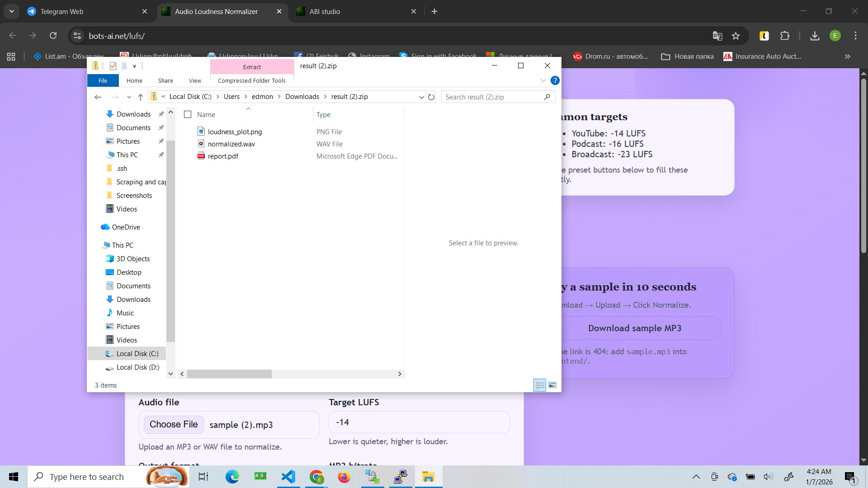Viewport: 868px width, 488px height.
Task: Select the details view toggle in status bar
Action: click(540, 385)
